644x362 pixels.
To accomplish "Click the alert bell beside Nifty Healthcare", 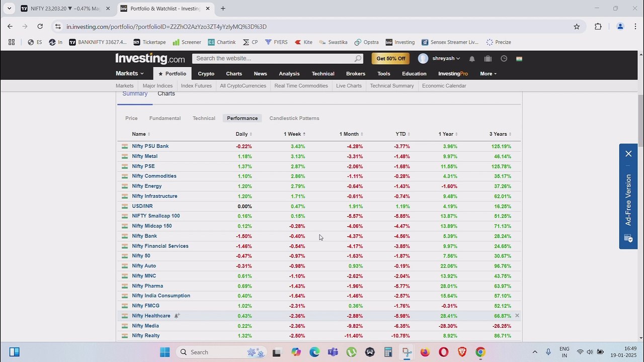I will click(x=177, y=316).
